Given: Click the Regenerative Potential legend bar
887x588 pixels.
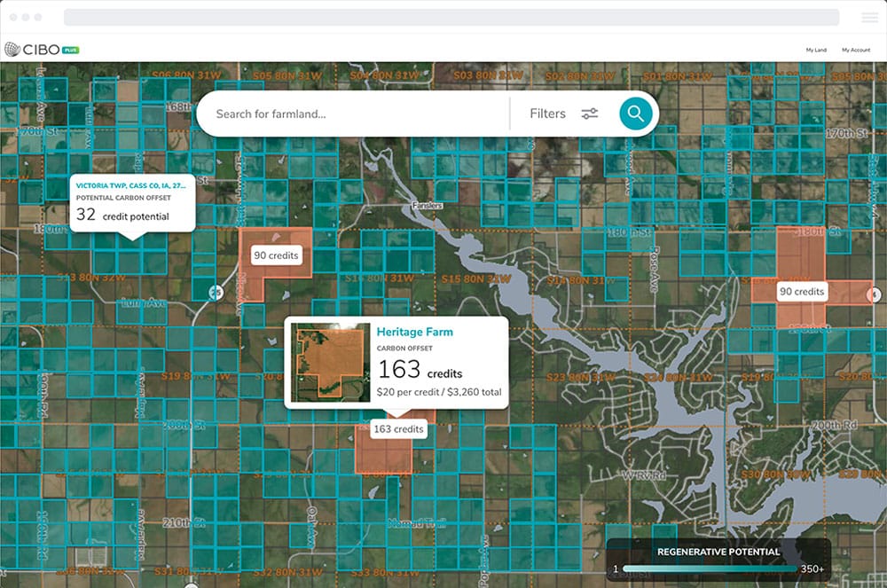Looking at the screenshot, I should (x=710, y=568).
